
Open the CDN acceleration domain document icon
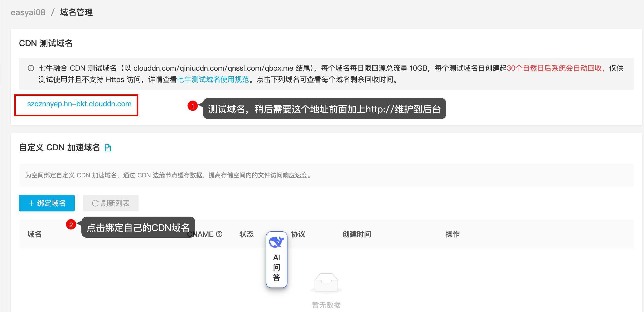coord(108,148)
